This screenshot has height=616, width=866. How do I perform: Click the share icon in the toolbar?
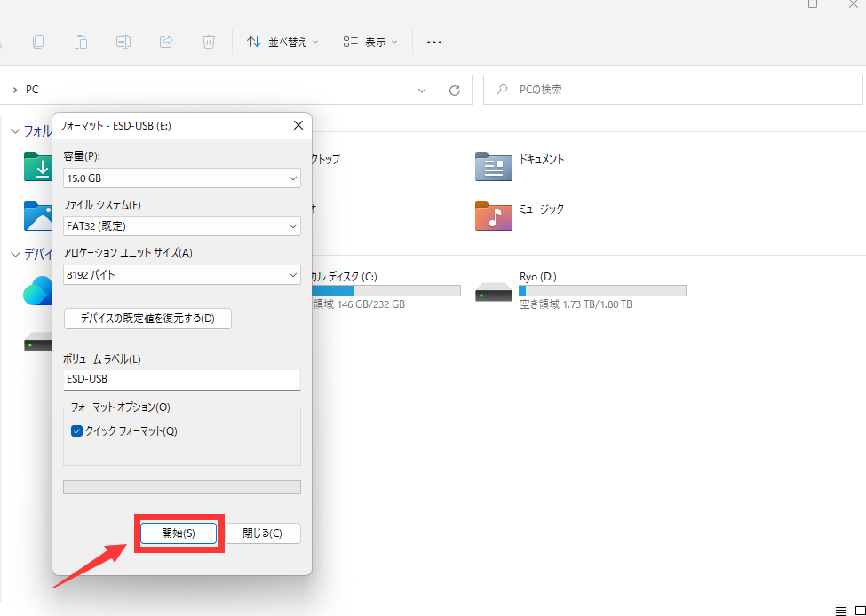tap(166, 42)
